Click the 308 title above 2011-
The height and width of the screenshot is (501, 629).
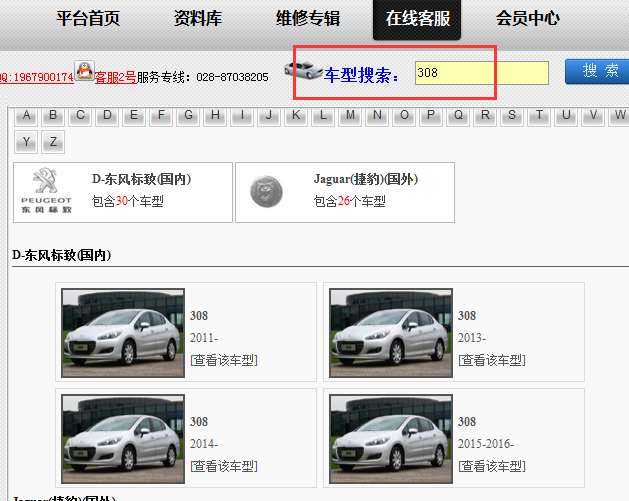click(199, 316)
